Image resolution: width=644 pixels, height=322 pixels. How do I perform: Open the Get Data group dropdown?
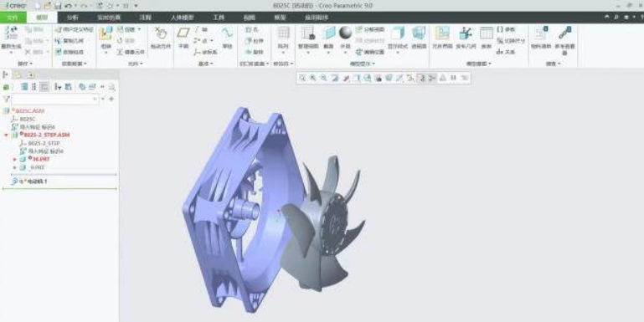(x=75, y=64)
